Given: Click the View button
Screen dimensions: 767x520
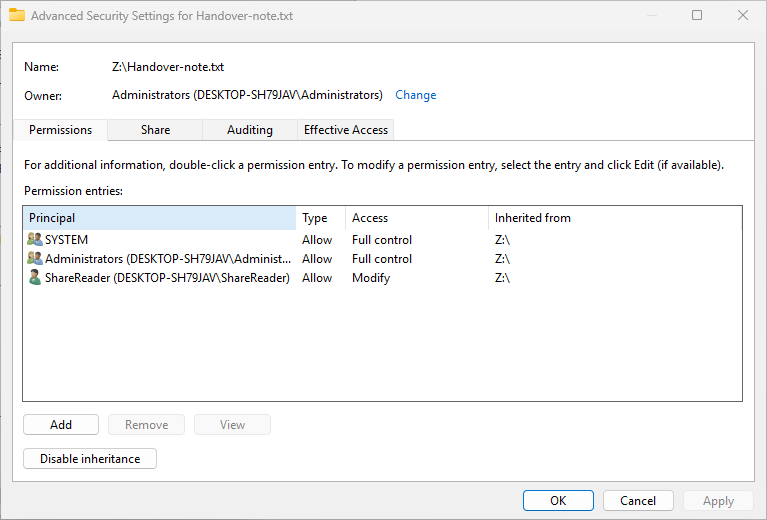Looking at the screenshot, I should coord(232,425).
